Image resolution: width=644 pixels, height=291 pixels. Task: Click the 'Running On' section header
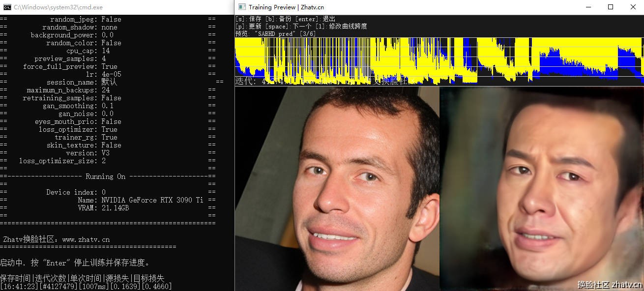tap(108, 176)
